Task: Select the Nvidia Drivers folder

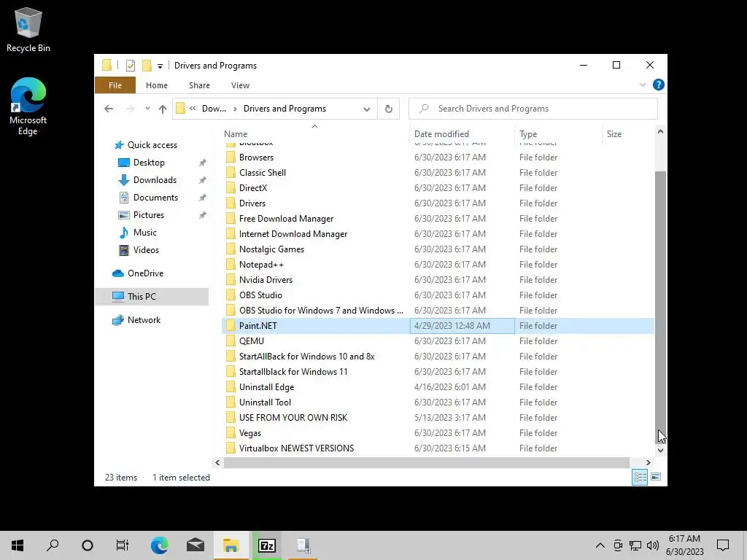Action: (266, 279)
